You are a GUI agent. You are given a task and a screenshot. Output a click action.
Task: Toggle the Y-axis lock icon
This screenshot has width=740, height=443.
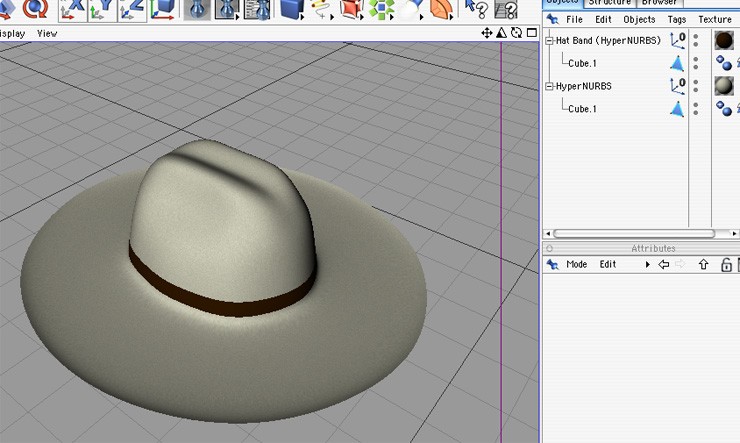pyautogui.click(x=102, y=9)
